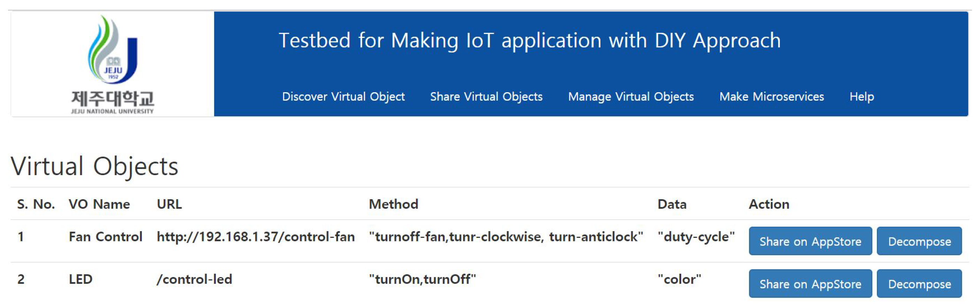
Task: Click the Method column header
Action: (x=393, y=204)
